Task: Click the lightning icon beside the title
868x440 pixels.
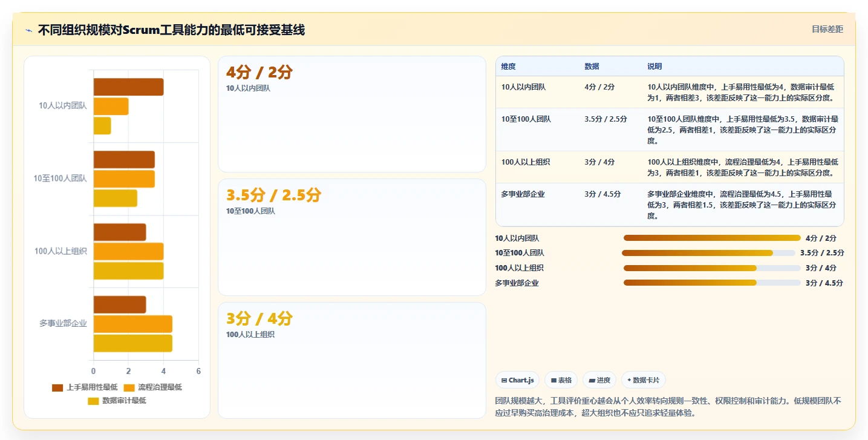Action: click(x=28, y=30)
